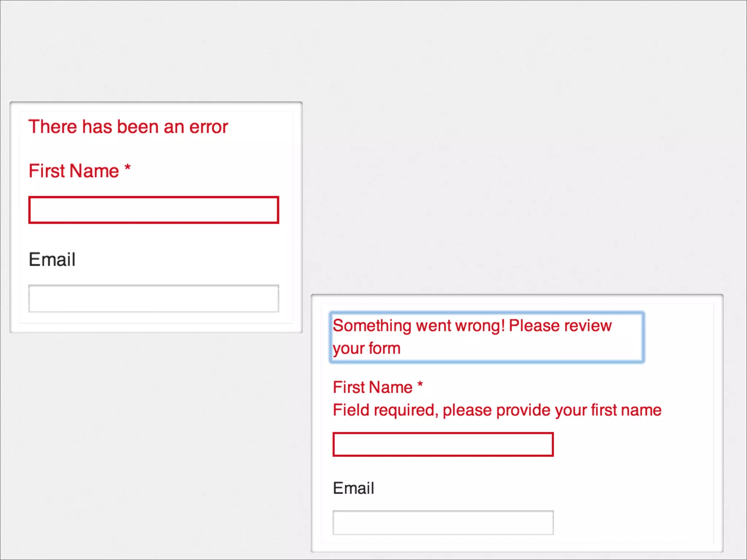Click First Name input below 'There has been an error'
This screenshot has height=560, width=747.
coord(154,210)
